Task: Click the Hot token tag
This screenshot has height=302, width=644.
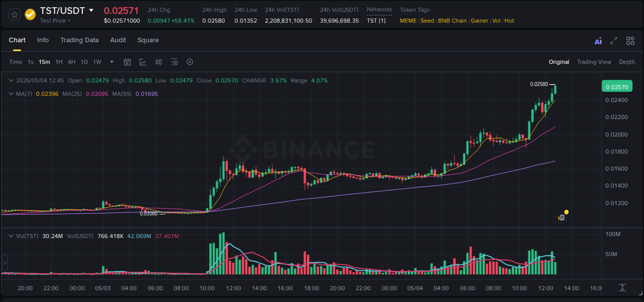Action: 509,21
